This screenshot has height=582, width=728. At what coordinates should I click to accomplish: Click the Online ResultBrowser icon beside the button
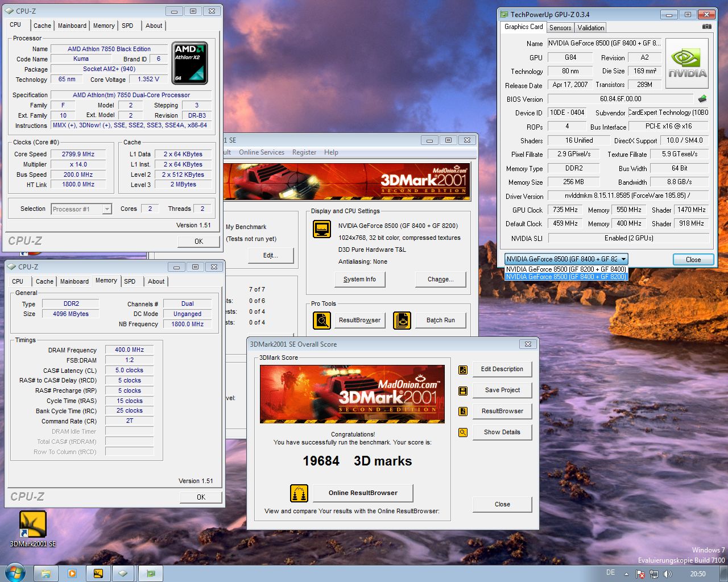(299, 493)
